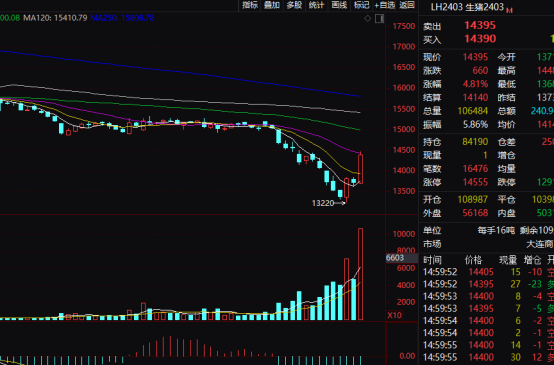This screenshot has width=554, height=365.
Task: Open the 标记 mark toolbar button
Action: [x=361, y=5]
